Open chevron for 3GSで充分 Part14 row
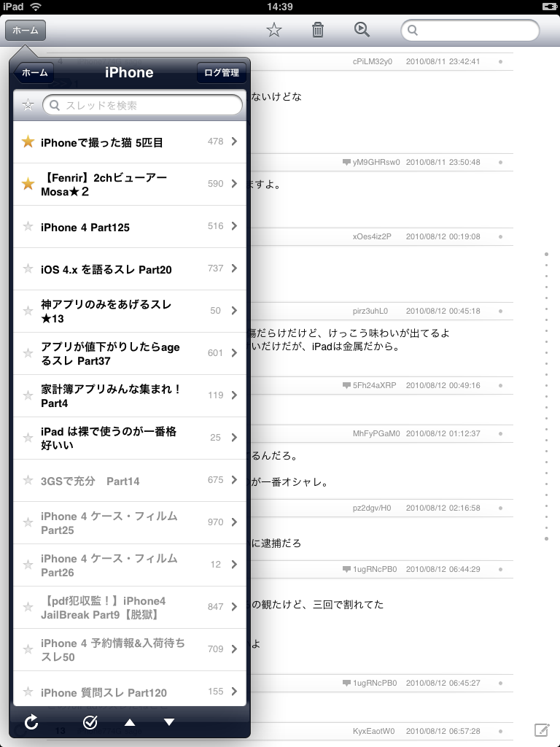This screenshot has width=560, height=747. tap(234, 480)
